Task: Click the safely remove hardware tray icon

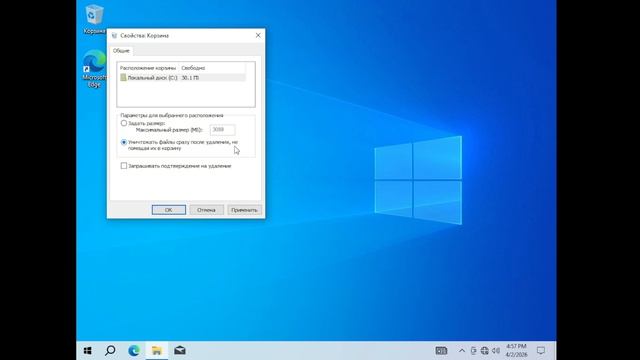Action: (473, 351)
